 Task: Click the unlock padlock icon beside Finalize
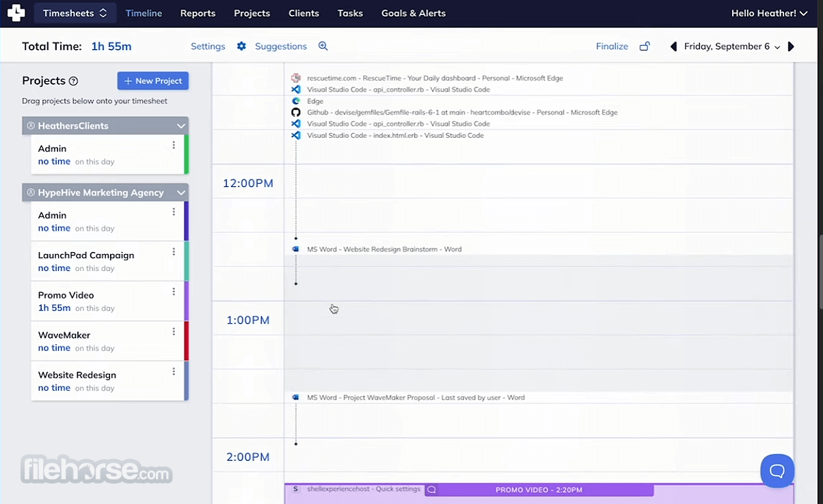(644, 46)
